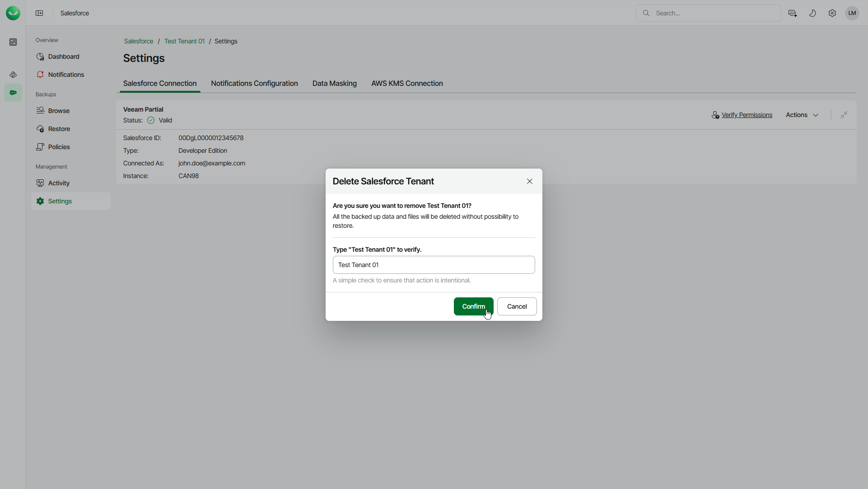Select the diamond layers icon in left rail
Screen dimensions: 868x489
pyautogui.click(x=13, y=75)
